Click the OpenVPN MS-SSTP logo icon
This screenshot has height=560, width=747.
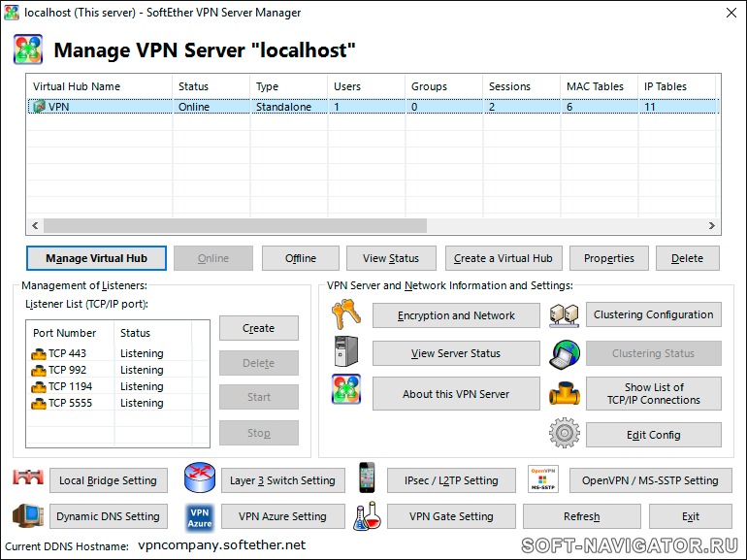coord(543,479)
